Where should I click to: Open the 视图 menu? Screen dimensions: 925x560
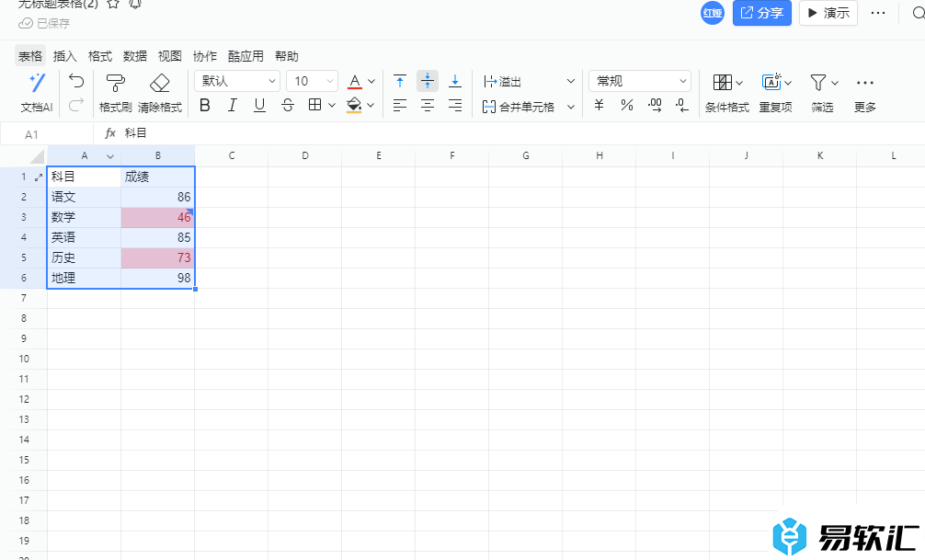click(x=170, y=56)
